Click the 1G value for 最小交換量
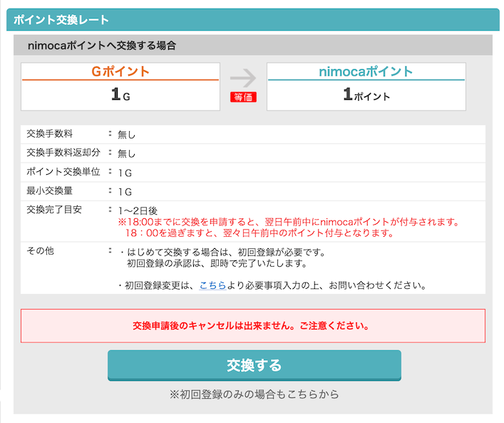The width and height of the screenshot is (504, 423). 125,192
